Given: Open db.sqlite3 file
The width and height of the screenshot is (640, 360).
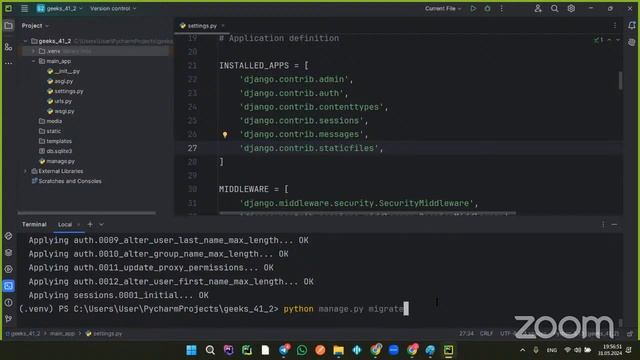Looking at the screenshot, I should tap(55, 151).
